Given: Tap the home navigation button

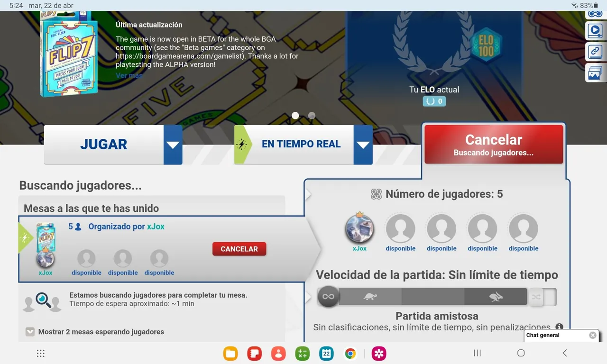Looking at the screenshot, I should click(521, 353).
